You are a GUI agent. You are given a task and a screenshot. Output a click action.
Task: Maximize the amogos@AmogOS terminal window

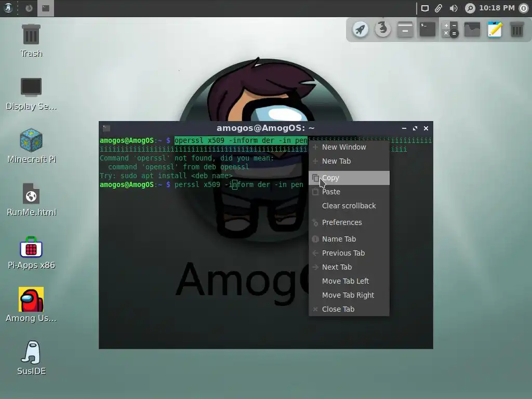tap(415, 128)
